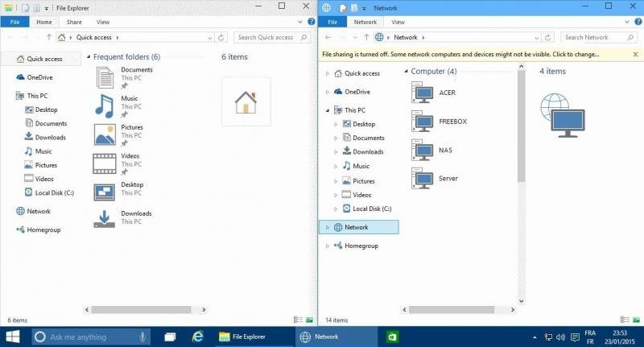The width and height of the screenshot is (644, 347).
Task: Open Windows Start menu
Action: coord(13,337)
